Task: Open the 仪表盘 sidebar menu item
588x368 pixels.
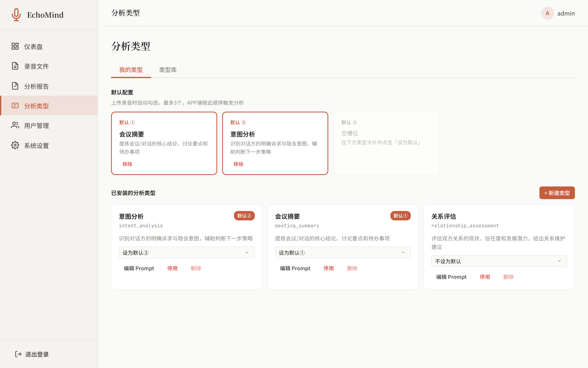Action: (x=49, y=46)
